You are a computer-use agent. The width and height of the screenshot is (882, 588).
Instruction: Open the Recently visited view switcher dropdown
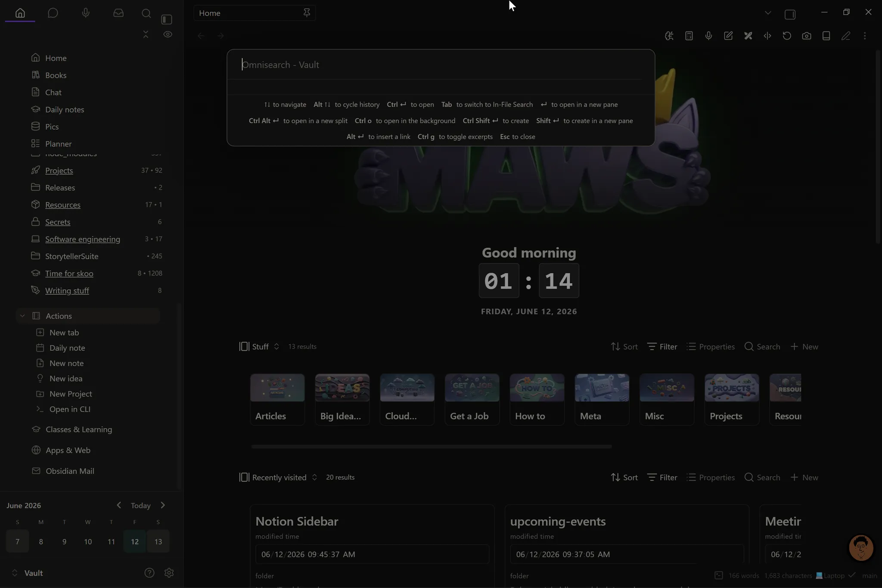pyautogui.click(x=278, y=477)
